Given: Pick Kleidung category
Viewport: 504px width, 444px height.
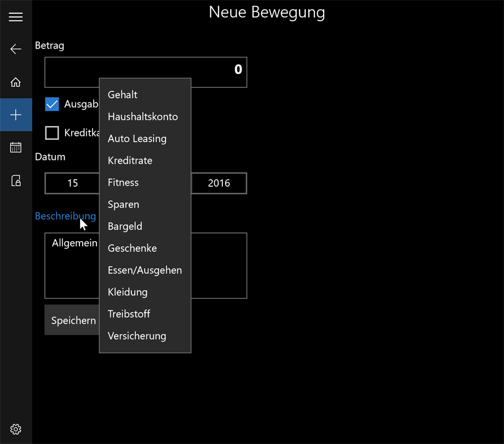Looking at the screenshot, I should coord(145,292).
